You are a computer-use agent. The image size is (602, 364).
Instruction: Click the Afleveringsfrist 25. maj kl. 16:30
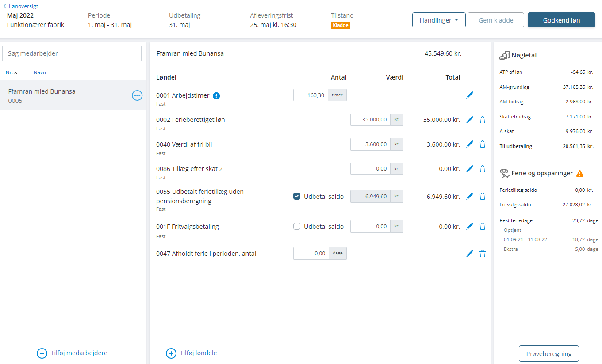[273, 25]
